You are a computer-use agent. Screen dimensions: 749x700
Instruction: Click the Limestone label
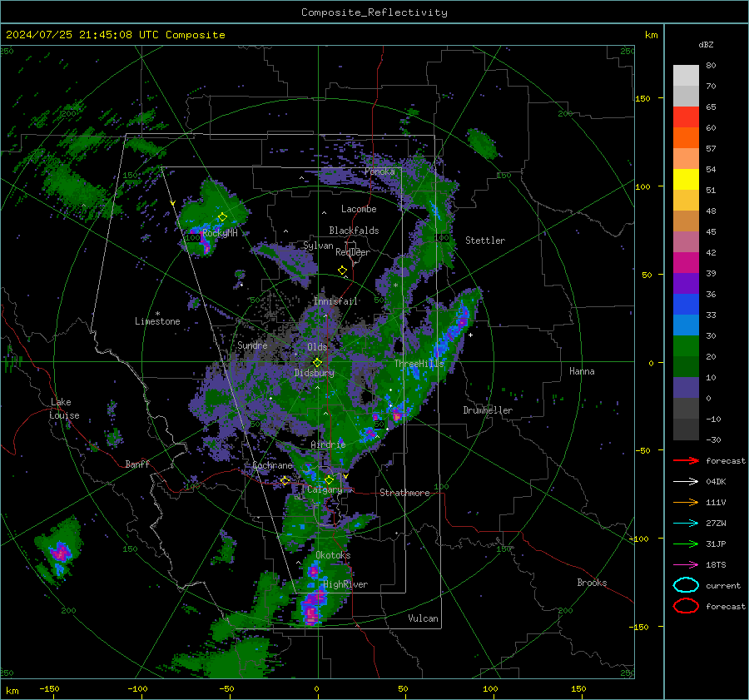coord(157,321)
